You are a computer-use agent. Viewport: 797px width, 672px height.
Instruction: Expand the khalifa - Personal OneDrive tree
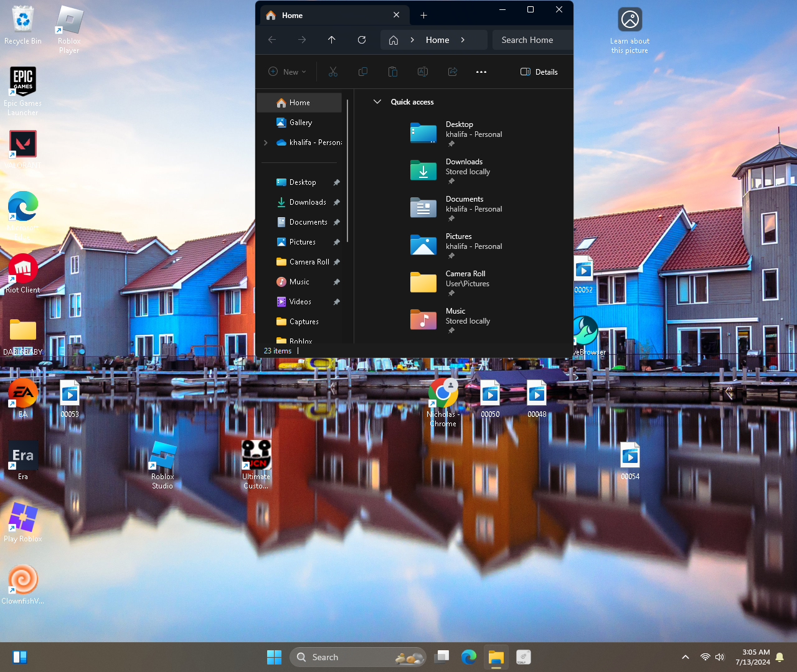pos(266,142)
